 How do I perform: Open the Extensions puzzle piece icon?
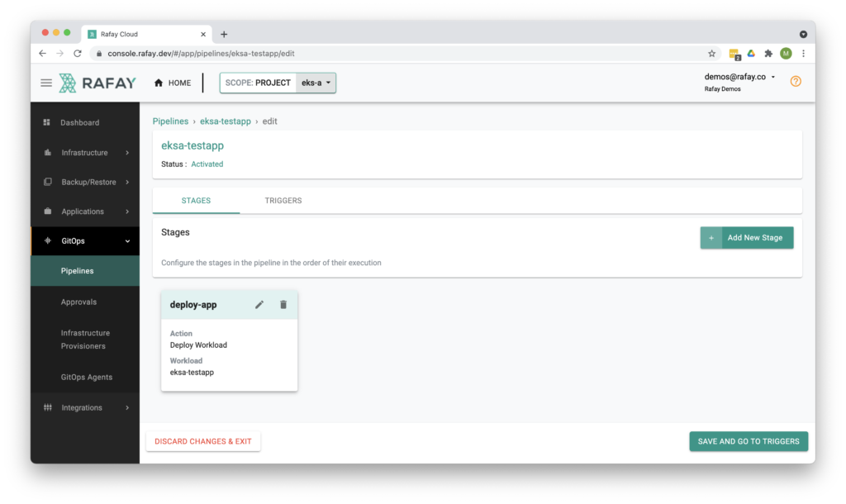click(x=768, y=54)
